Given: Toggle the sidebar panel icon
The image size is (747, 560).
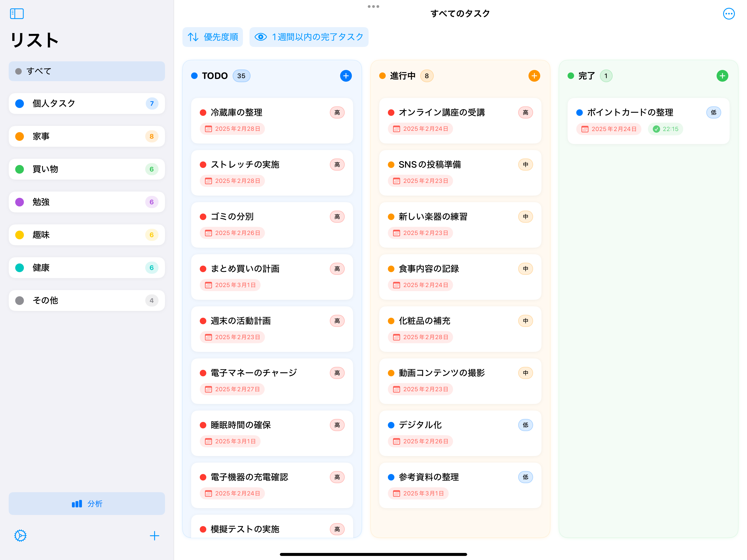Looking at the screenshot, I should point(17,14).
